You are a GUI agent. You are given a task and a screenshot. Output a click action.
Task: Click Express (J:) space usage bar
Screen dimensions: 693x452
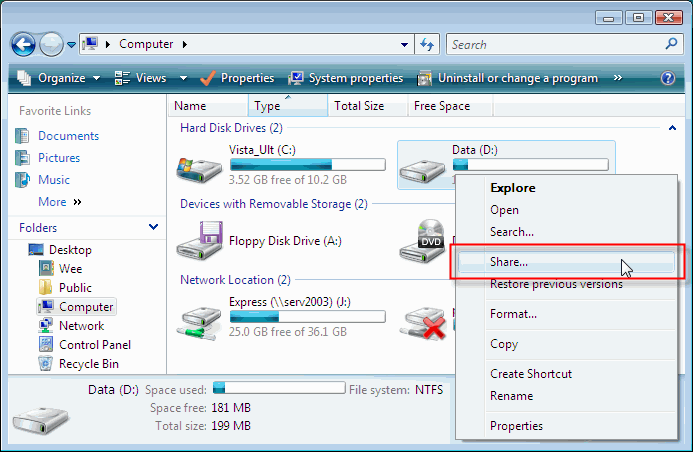308,317
